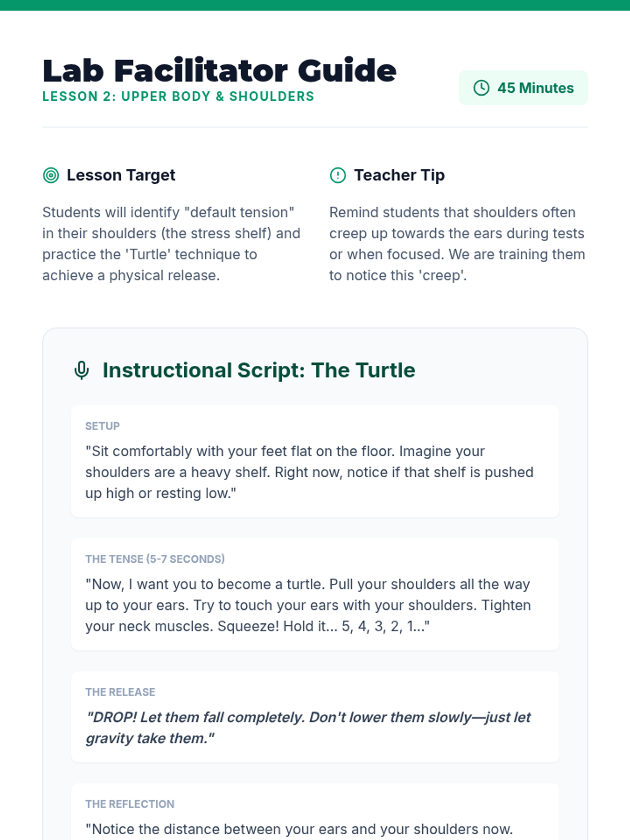Viewport: 630px width, 840px height.
Task: Click The Tense (5-7 Seconds) label
Action: click(155, 559)
